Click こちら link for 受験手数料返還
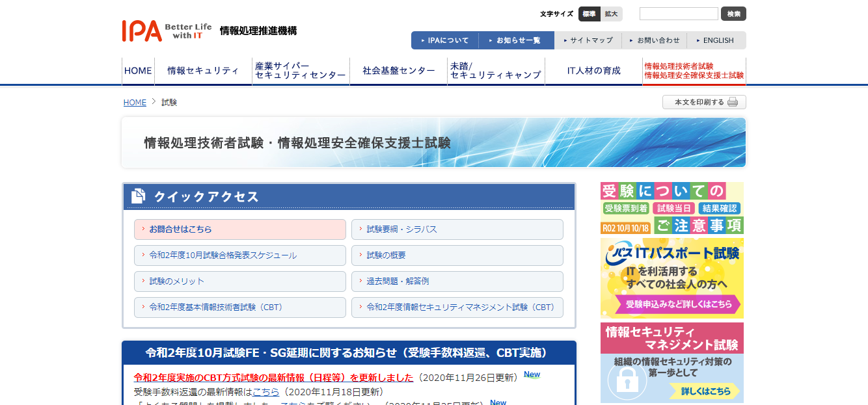This screenshot has height=405, width=868. [x=265, y=392]
